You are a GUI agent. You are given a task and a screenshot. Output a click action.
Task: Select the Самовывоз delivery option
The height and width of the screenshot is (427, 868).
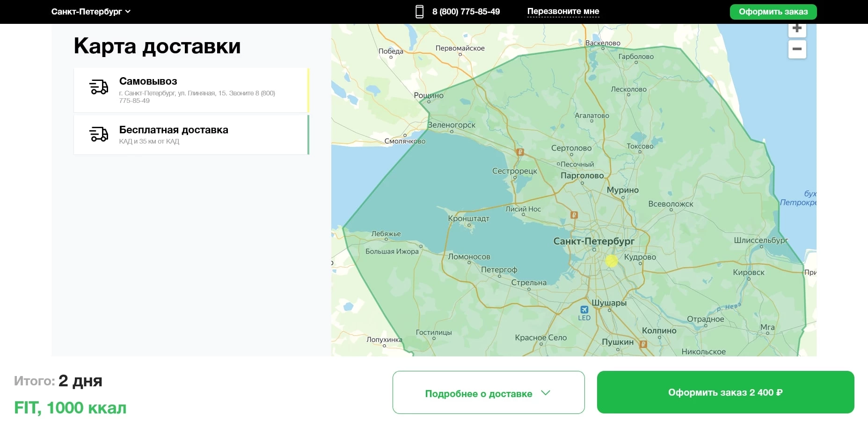191,90
